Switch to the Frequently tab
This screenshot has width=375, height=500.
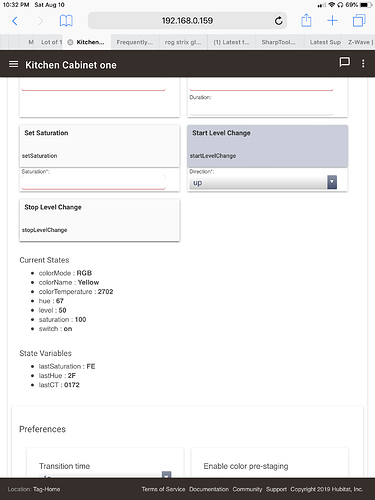[135, 42]
